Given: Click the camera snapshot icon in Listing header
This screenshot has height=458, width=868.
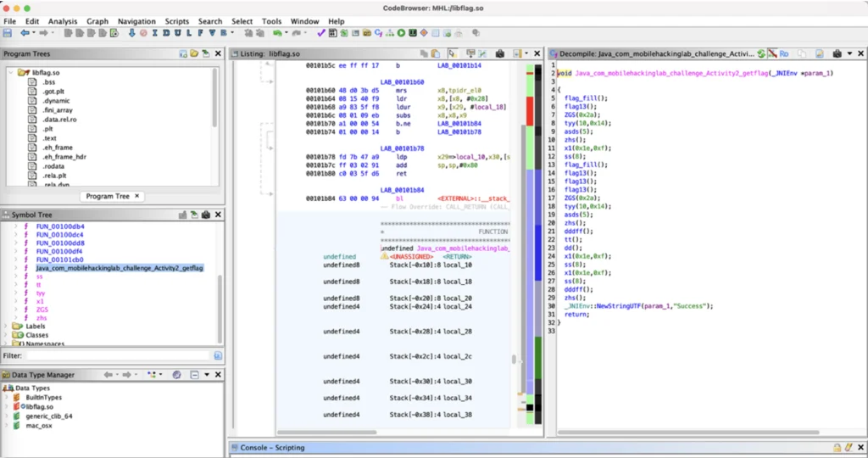Looking at the screenshot, I should pyautogui.click(x=500, y=53).
